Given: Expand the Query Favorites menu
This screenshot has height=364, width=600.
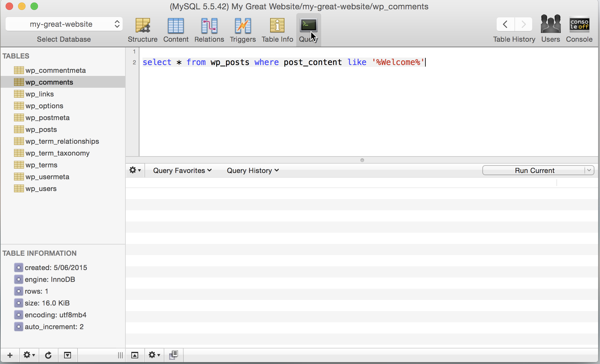Looking at the screenshot, I should [x=182, y=170].
